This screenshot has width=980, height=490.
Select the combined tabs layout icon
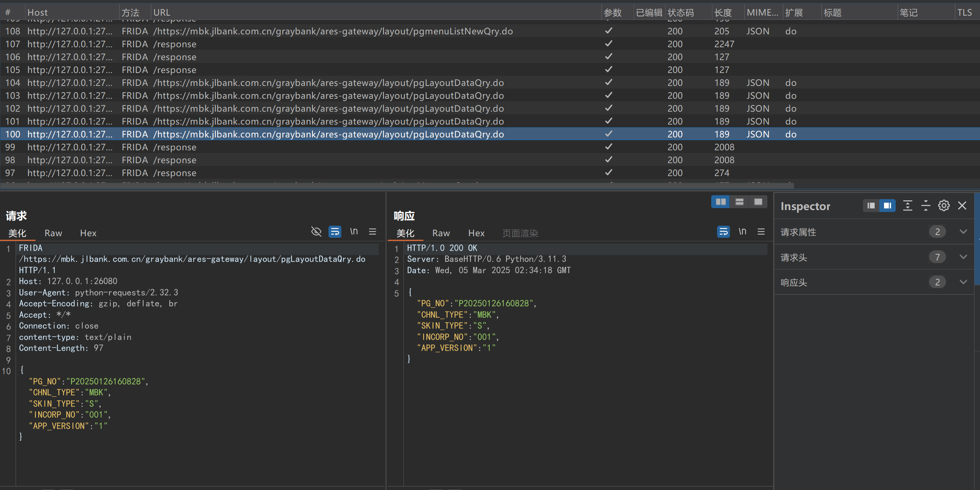(x=758, y=202)
